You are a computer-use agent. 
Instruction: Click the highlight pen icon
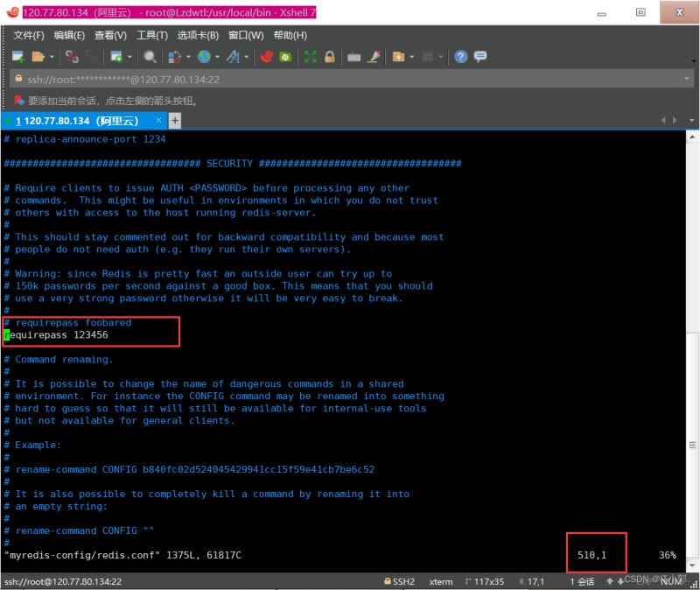374,57
